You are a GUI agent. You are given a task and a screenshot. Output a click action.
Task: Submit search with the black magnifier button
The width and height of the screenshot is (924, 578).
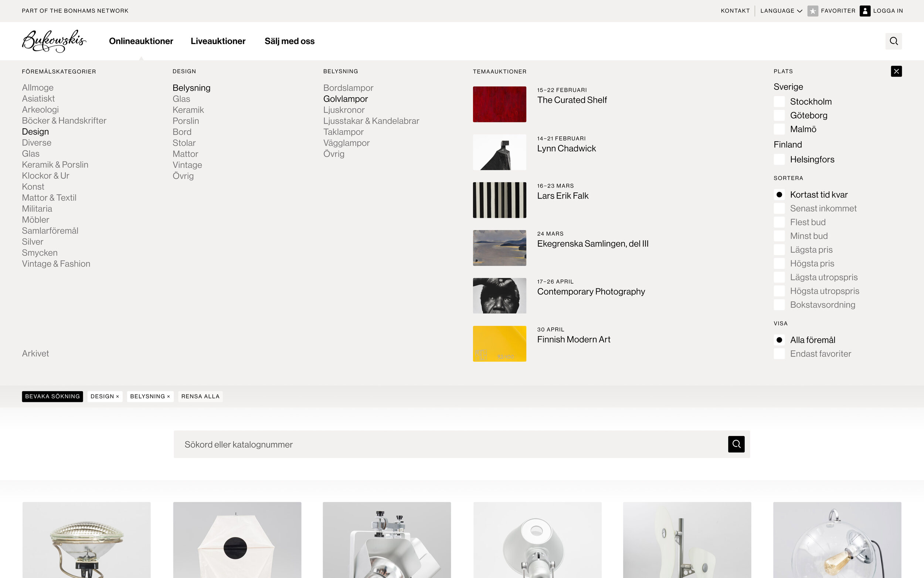736,444
